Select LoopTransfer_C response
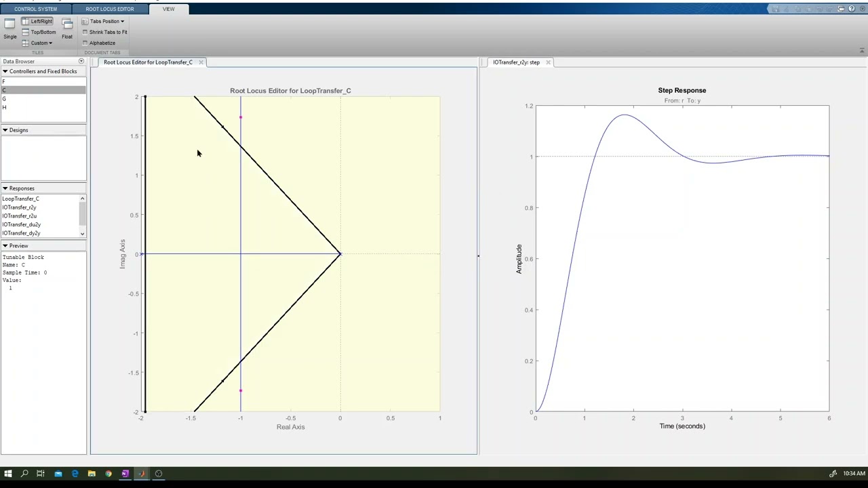The height and width of the screenshot is (488, 868). (40, 199)
